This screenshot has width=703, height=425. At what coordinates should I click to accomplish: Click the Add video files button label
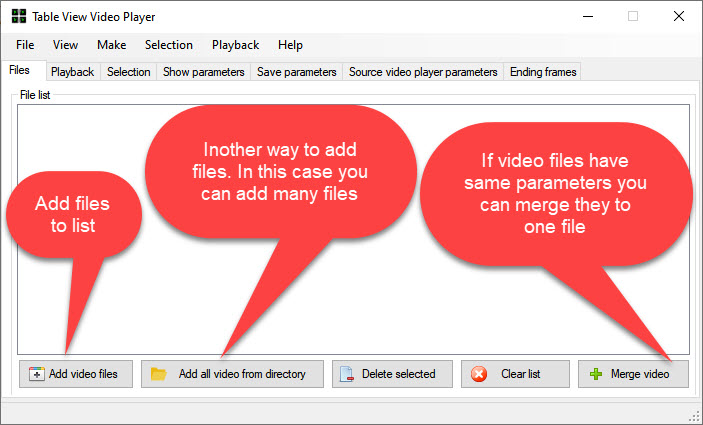pos(83,374)
